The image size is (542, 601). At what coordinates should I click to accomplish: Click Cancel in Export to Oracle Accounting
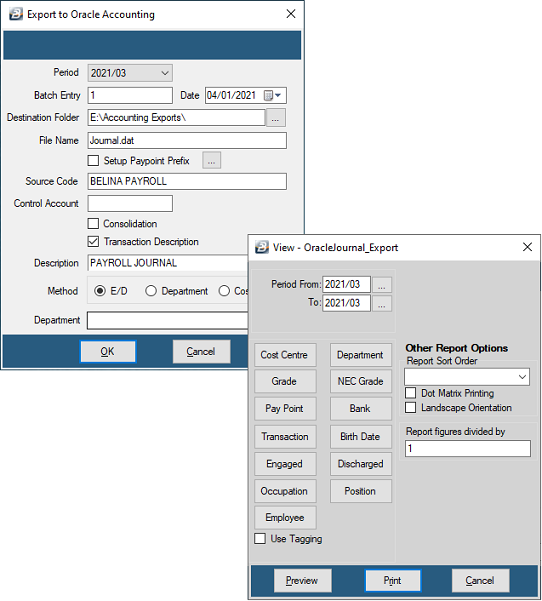point(201,351)
